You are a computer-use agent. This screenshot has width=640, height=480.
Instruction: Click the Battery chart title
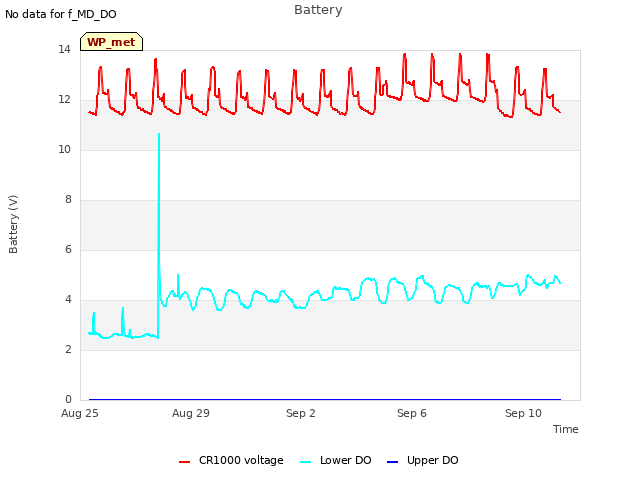click(318, 10)
